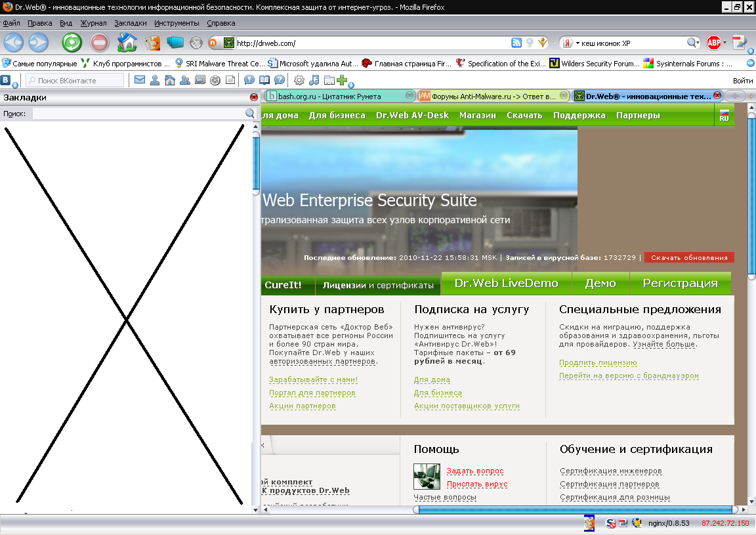Click the VKontakte 'B' logo button

(6, 80)
